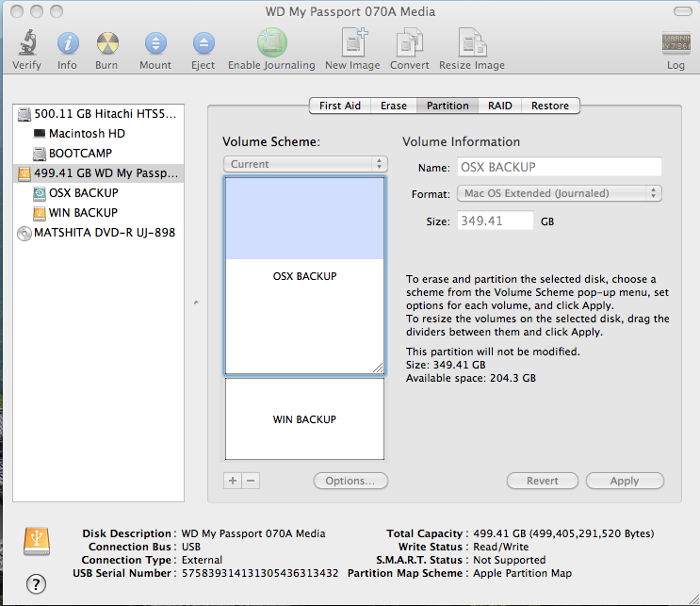Click the Mount toolbar icon
Screen dimensions: 700x606
coord(155,43)
